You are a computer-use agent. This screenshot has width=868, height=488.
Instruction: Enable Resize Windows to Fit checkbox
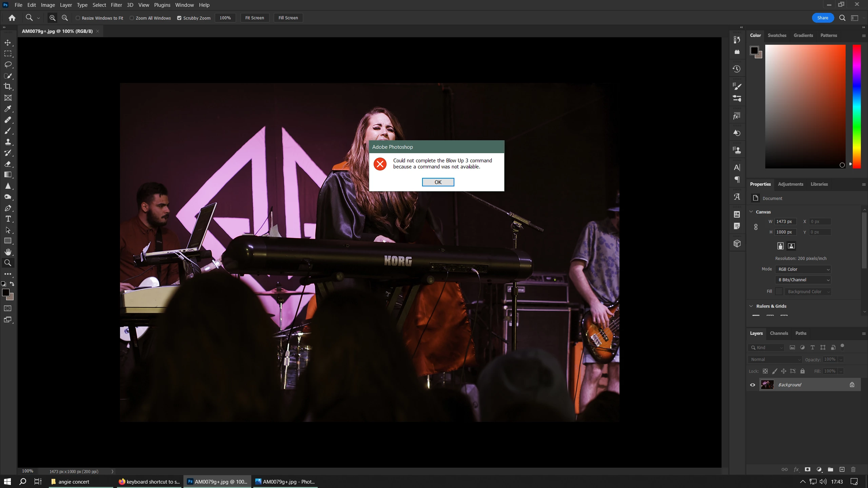(78, 18)
